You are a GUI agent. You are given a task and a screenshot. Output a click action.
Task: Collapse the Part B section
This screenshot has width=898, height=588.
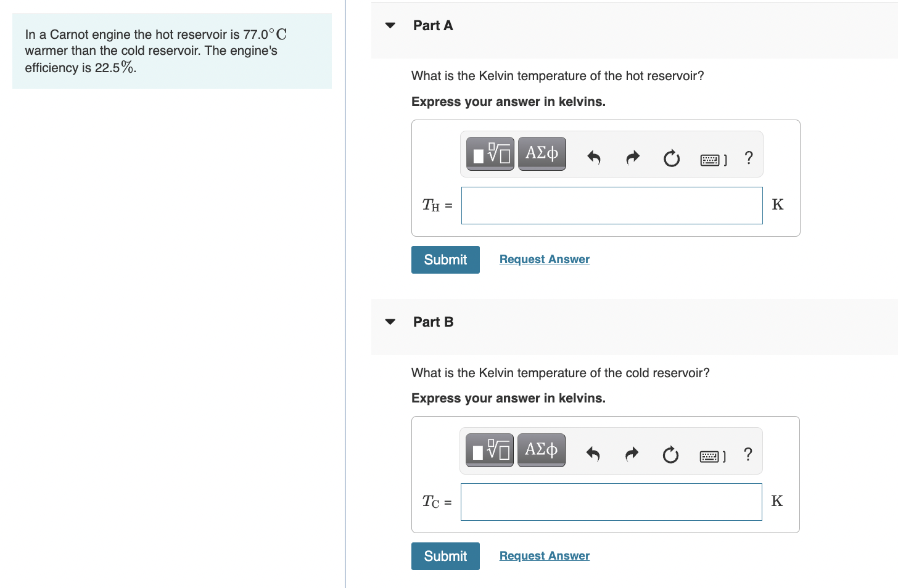(x=390, y=322)
